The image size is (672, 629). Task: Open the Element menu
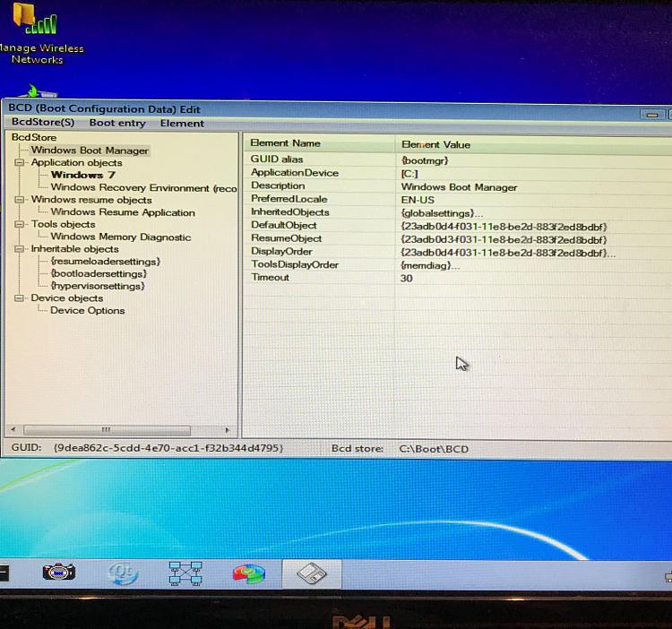click(x=182, y=124)
